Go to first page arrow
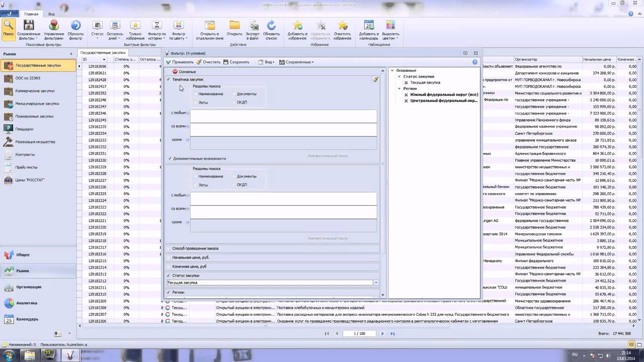The height and width of the screenshot is (362, 644). (x=327, y=333)
